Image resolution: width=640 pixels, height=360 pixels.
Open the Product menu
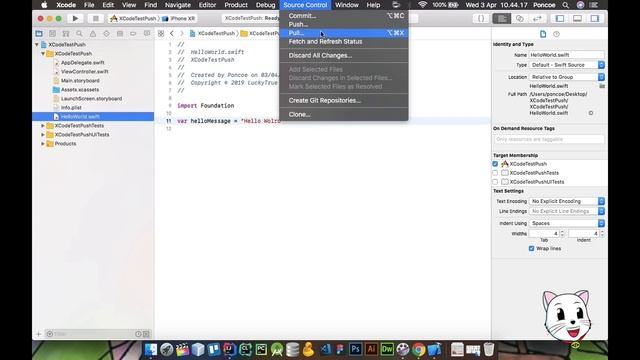click(236, 5)
